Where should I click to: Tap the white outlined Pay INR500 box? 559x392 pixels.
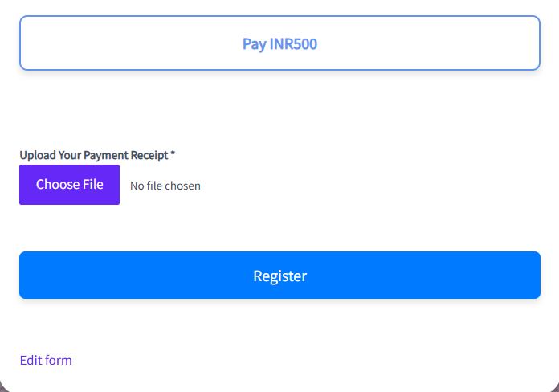click(x=279, y=43)
